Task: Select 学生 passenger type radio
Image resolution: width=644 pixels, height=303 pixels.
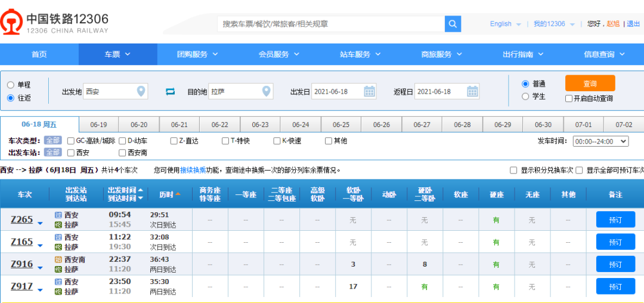Action: pyautogui.click(x=525, y=97)
